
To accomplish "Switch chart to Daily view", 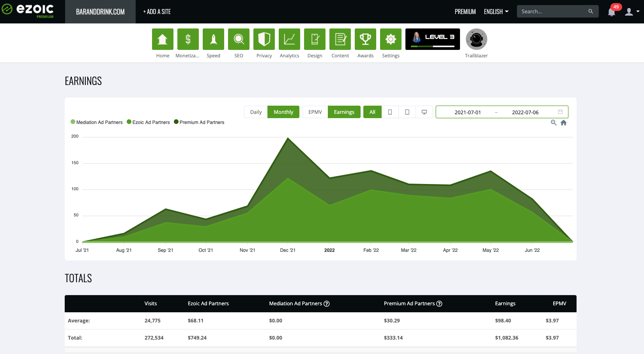I will coord(256,112).
